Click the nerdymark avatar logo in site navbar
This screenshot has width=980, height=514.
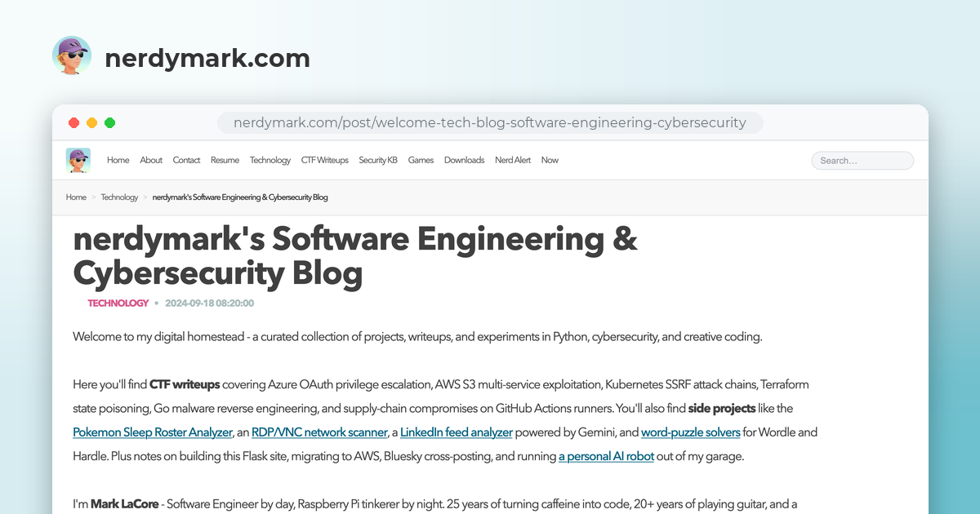78,160
